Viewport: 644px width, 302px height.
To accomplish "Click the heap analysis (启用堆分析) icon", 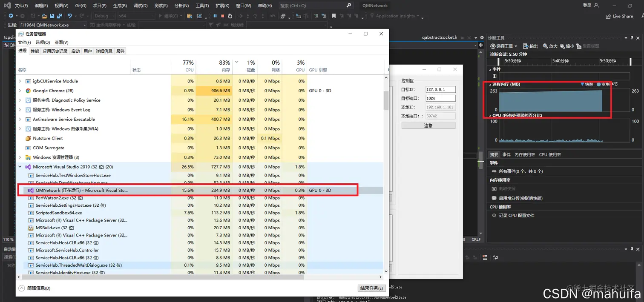I will (494, 198).
